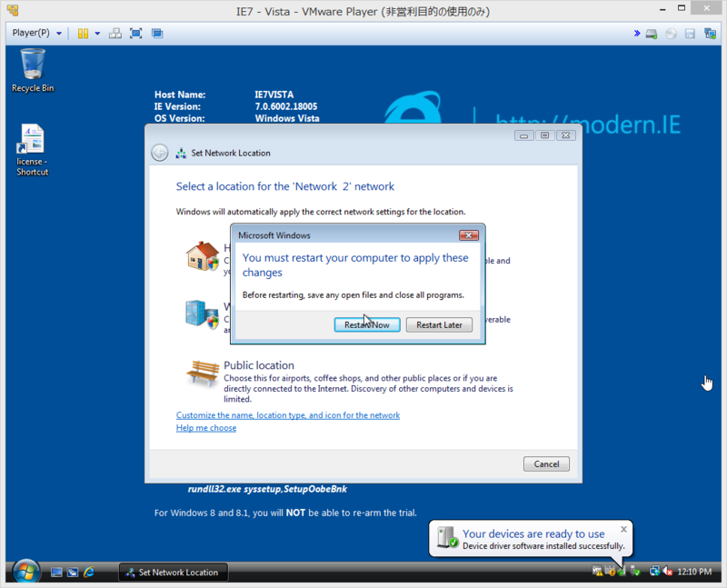The width and height of the screenshot is (727, 588).
Task: Open the Windows Vista Start orb
Action: pos(26,572)
